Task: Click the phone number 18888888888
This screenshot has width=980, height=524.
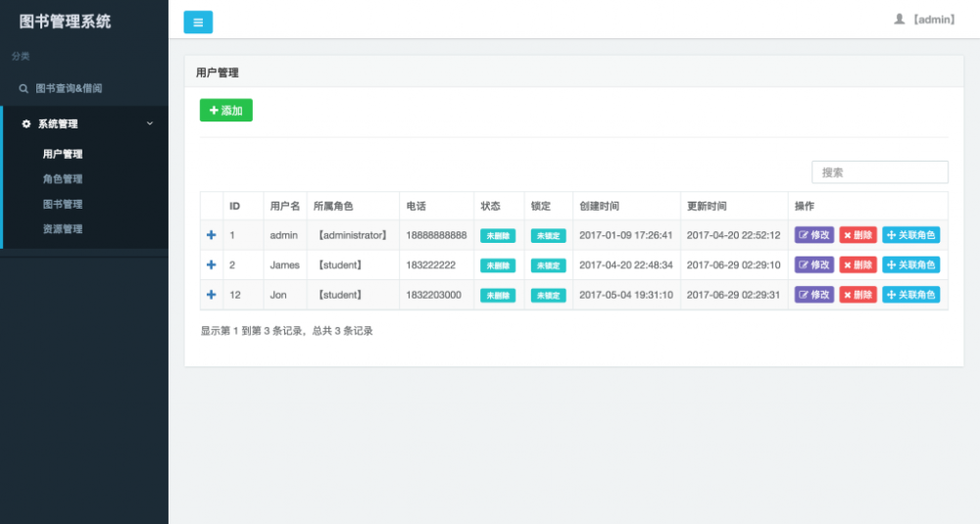Action: tap(436, 235)
